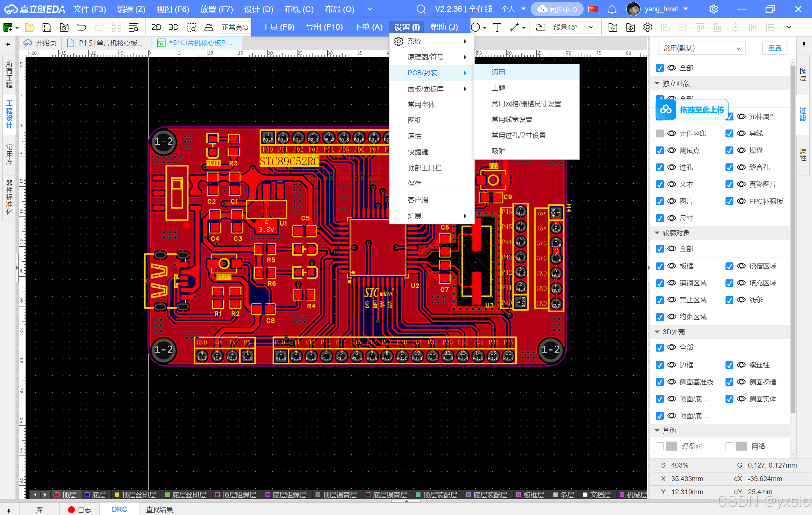
Task: Click the Undo arrow icon
Action: [81, 27]
